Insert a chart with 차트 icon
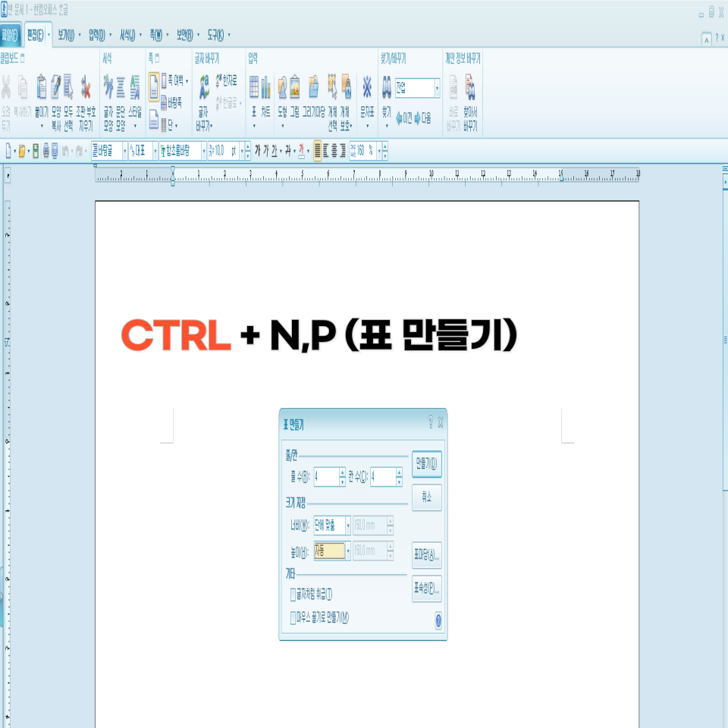Screen dimensions: 728x728 coord(265,86)
